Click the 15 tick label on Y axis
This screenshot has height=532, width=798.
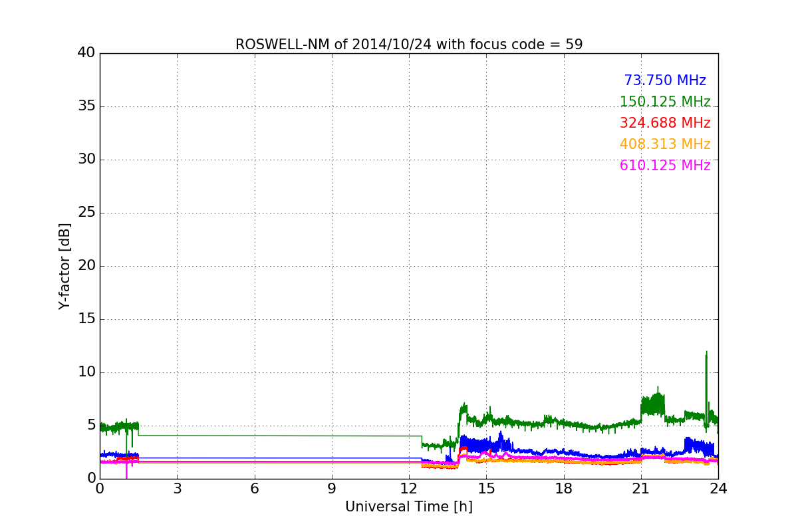point(86,319)
